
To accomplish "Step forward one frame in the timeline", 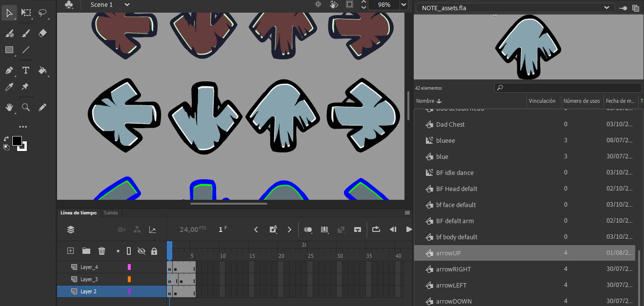I will (289, 229).
